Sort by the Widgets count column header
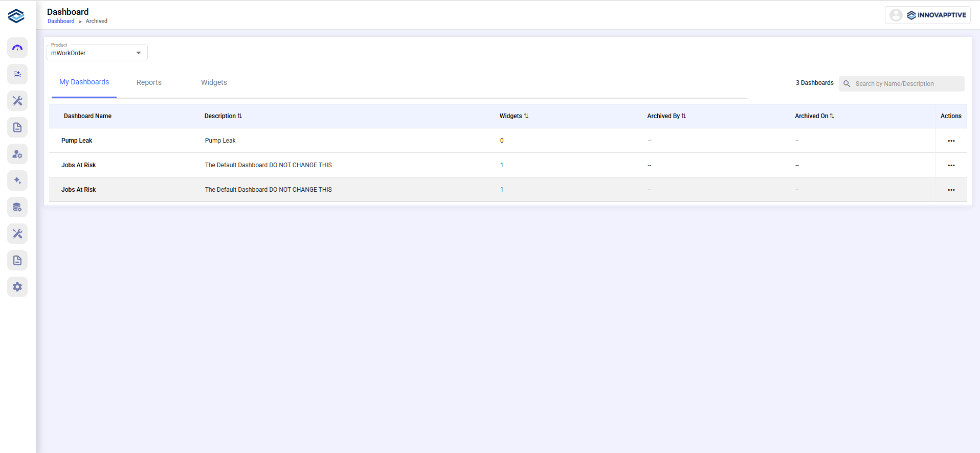 514,116
